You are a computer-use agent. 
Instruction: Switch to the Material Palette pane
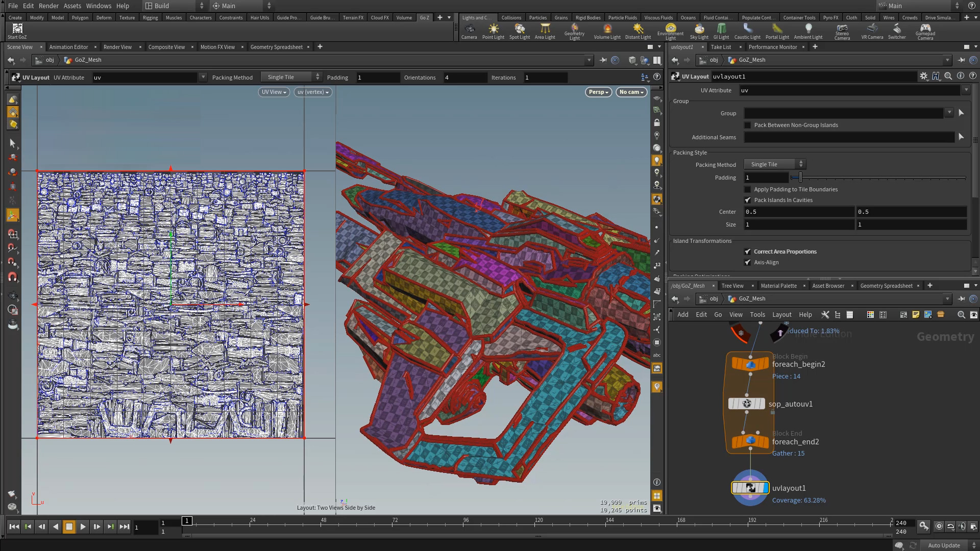pyautogui.click(x=778, y=286)
